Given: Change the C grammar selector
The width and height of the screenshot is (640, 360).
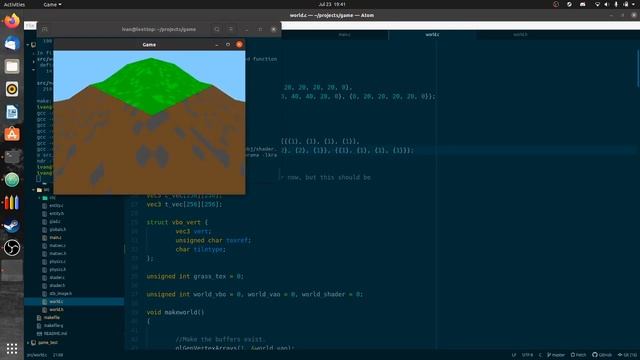Looking at the screenshot, I should (x=540, y=355).
